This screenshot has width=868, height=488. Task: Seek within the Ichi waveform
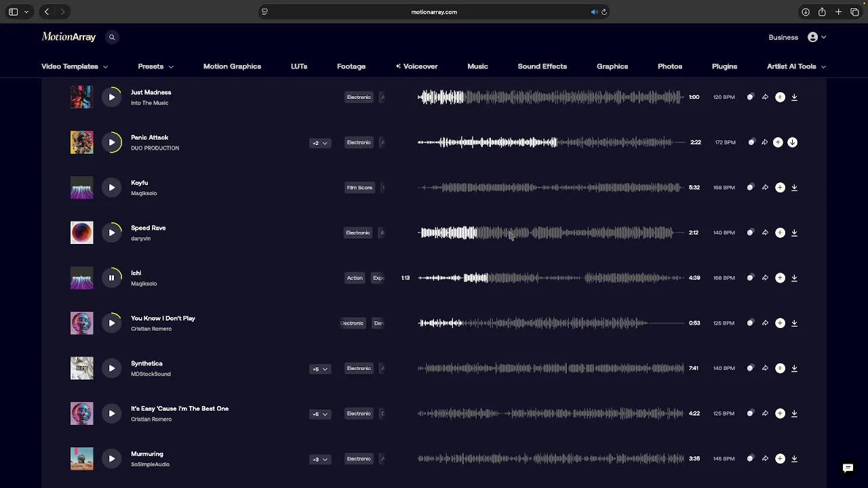tap(551, 278)
